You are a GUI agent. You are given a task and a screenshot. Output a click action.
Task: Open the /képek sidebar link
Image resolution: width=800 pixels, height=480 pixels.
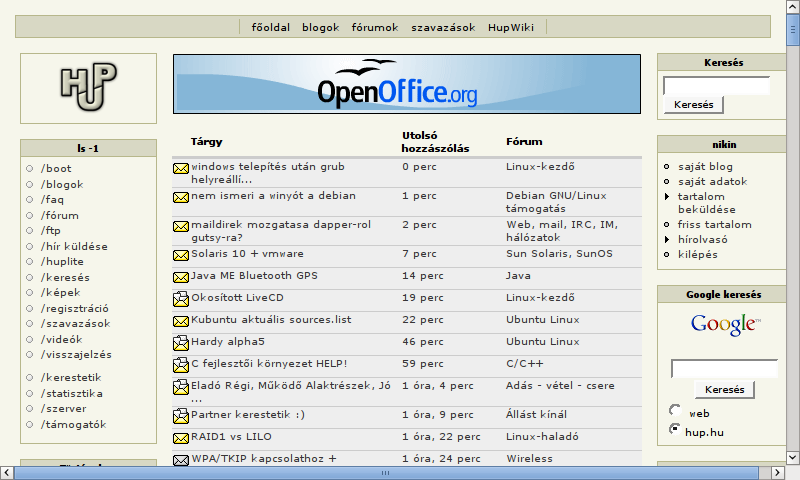click(60, 293)
